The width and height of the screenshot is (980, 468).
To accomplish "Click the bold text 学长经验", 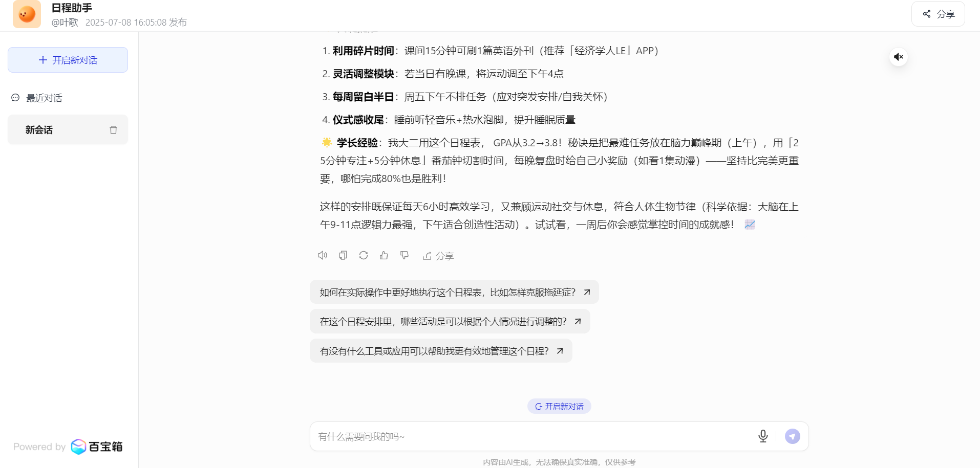I will (x=357, y=143).
